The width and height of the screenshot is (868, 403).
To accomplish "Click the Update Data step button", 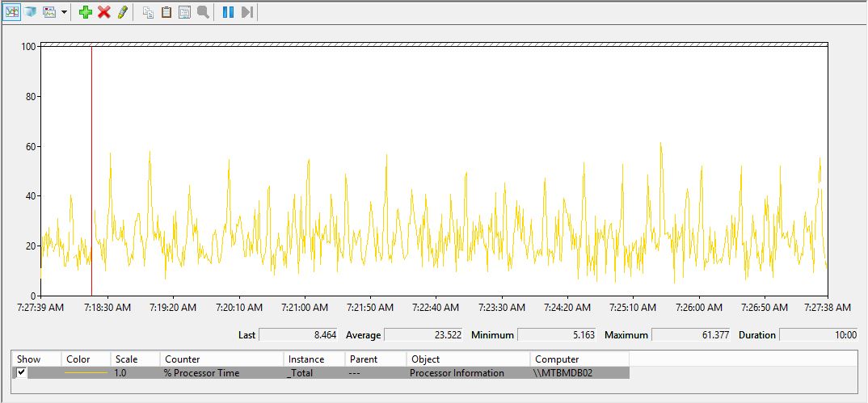I will (x=246, y=11).
